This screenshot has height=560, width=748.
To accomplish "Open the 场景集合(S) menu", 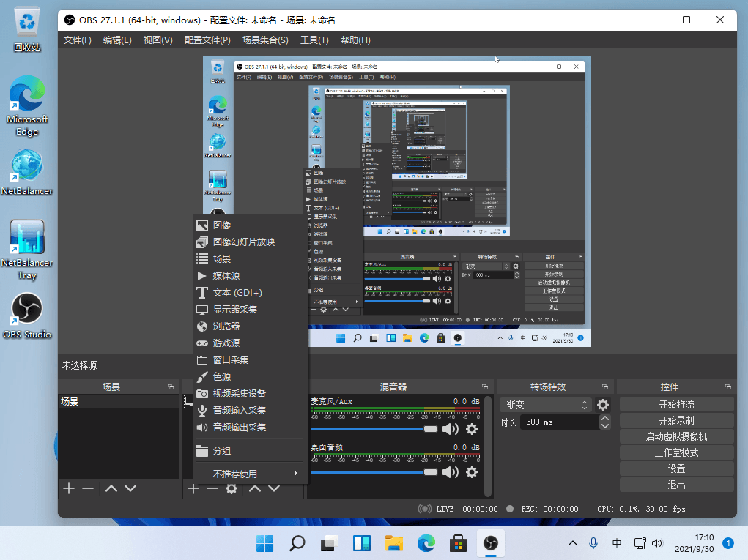I will [x=265, y=40].
